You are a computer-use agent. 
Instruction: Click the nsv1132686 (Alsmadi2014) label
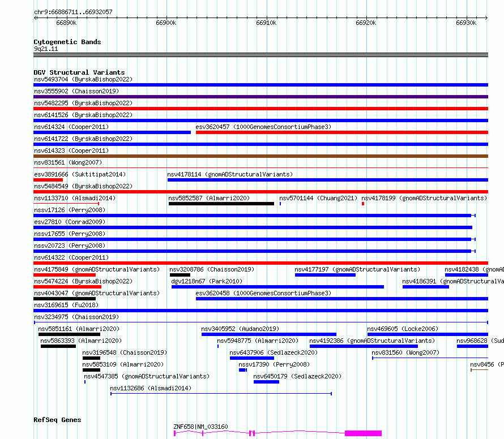click(x=151, y=388)
